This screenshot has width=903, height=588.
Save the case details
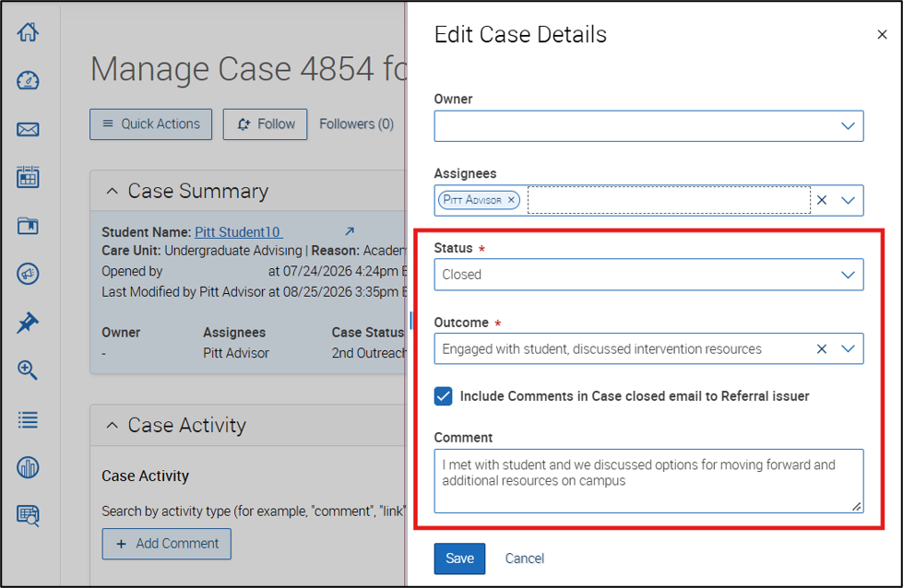pos(459,559)
